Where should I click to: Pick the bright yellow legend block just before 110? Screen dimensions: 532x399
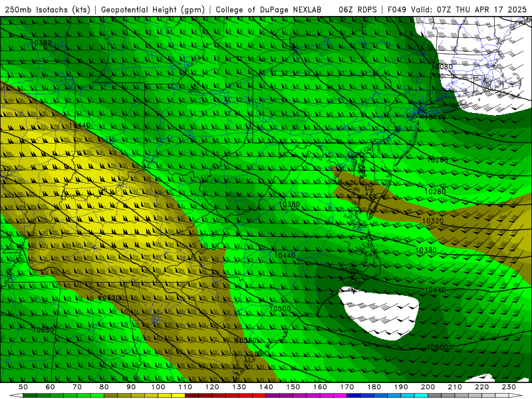[178, 396]
